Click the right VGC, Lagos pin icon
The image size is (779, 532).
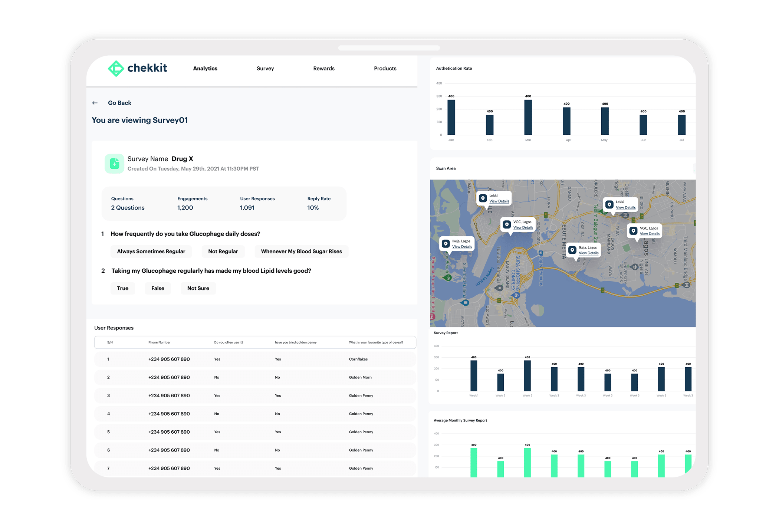click(633, 231)
